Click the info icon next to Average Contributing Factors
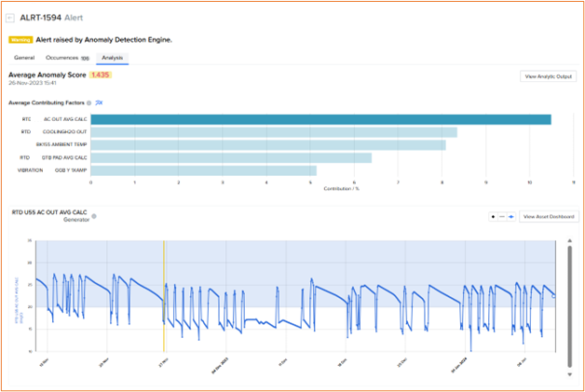Viewport: 585px width, 392px height. coord(88,102)
